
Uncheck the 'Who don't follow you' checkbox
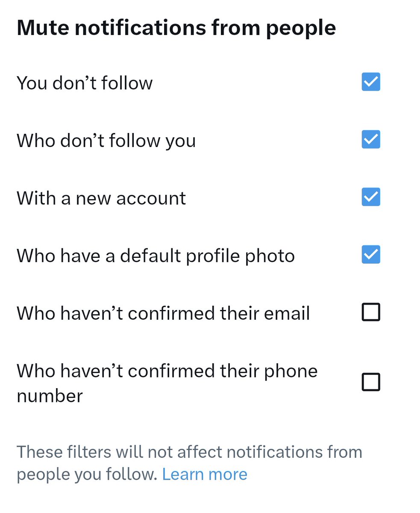(x=370, y=140)
